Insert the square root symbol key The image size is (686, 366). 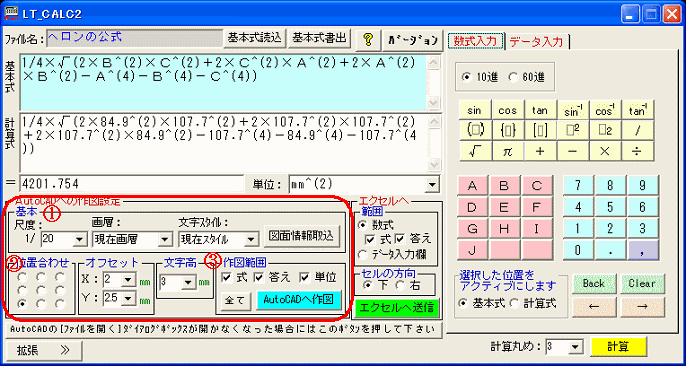tap(476, 151)
